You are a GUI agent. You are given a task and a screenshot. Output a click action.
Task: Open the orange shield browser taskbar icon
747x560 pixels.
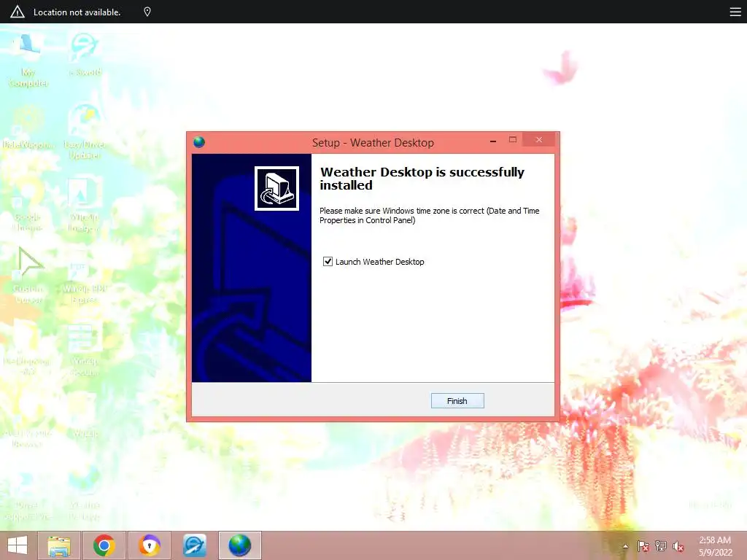(150, 545)
